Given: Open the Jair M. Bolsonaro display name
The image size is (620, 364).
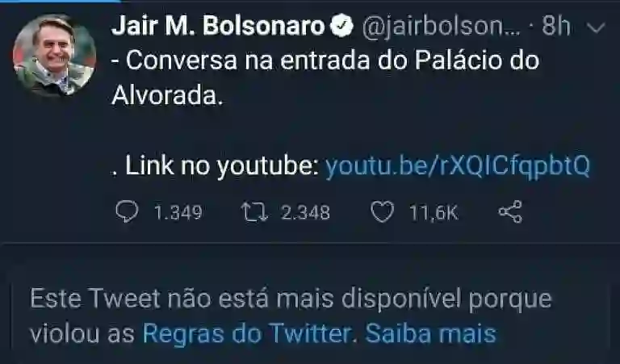Looking at the screenshot, I should [x=218, y=26].
